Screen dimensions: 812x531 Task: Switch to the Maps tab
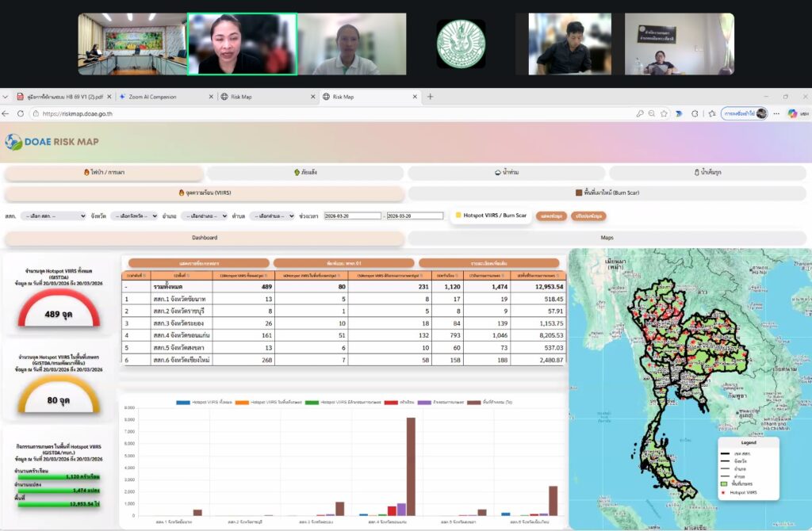607,238
